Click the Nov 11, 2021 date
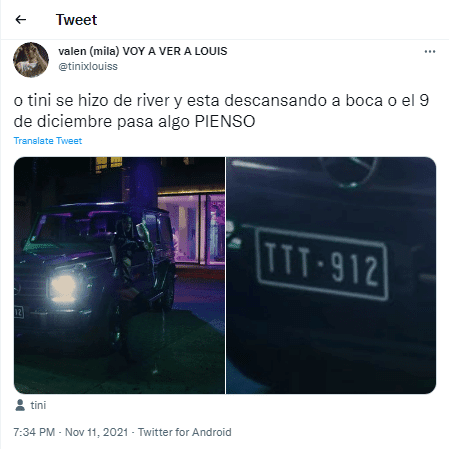 [97, 432]
